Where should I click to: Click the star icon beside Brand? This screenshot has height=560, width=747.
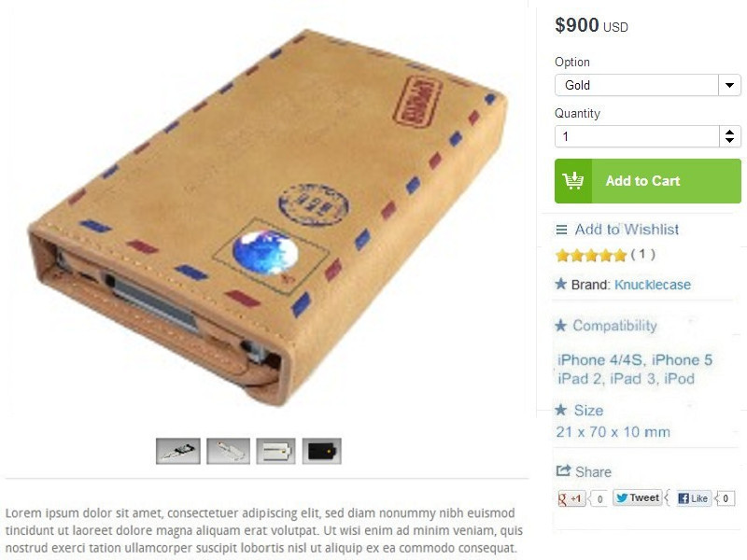561,285
